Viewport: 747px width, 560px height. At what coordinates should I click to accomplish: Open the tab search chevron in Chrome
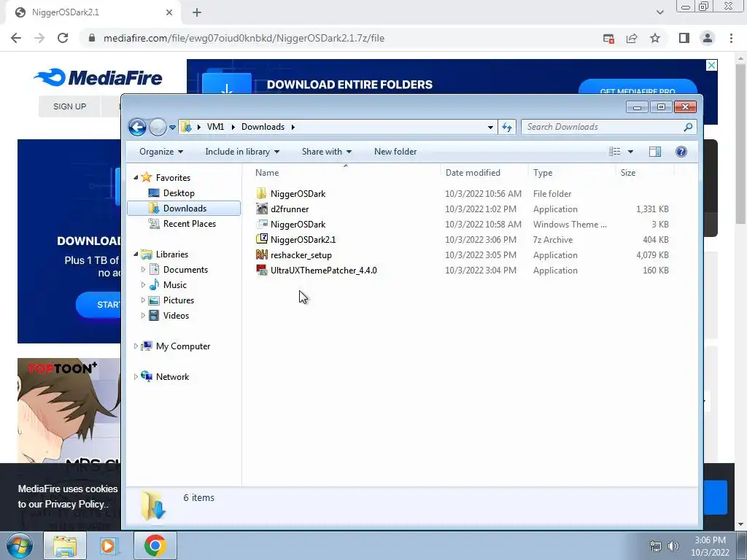point(659,12)
